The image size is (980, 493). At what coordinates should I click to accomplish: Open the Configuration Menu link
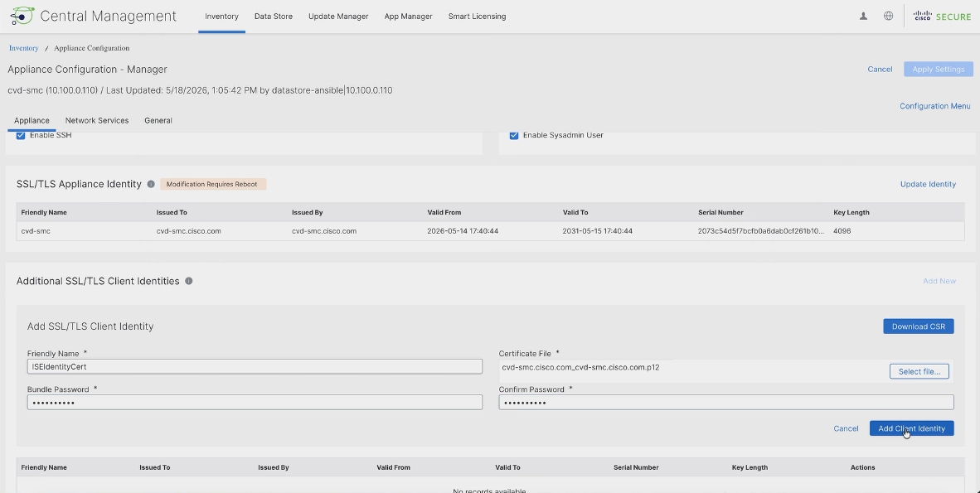(935, 106)
